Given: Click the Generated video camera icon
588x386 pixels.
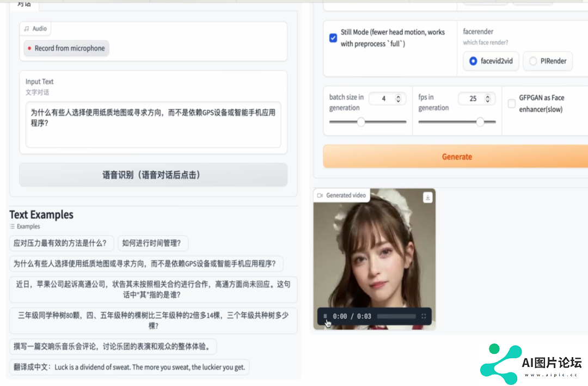Looking at the screenshot, I should point(320,195).
